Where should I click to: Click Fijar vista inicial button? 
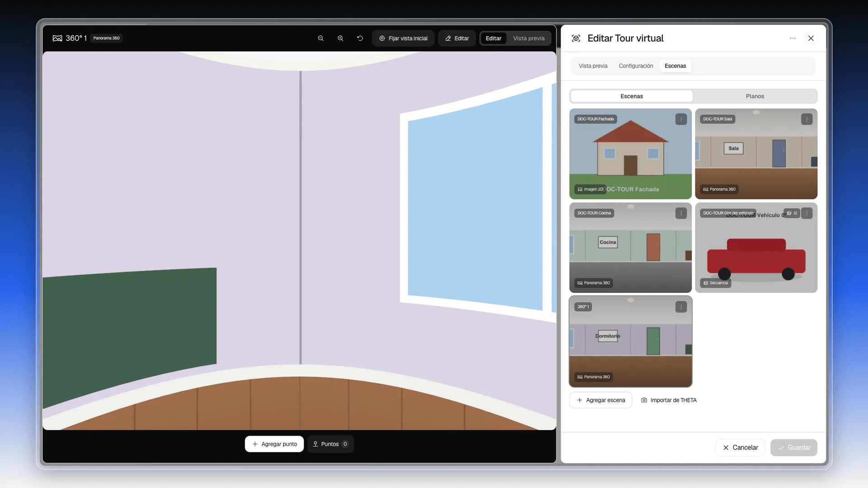click(x=403, y=38)
